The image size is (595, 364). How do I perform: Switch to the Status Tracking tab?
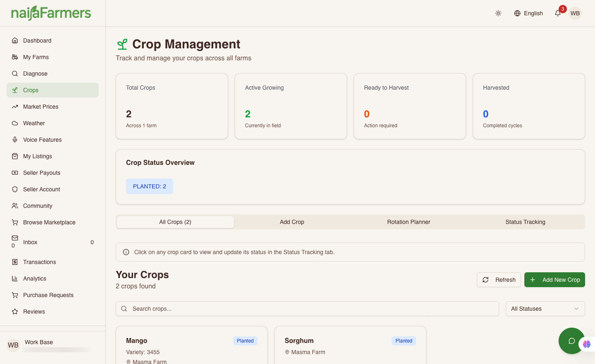(525, 222)
